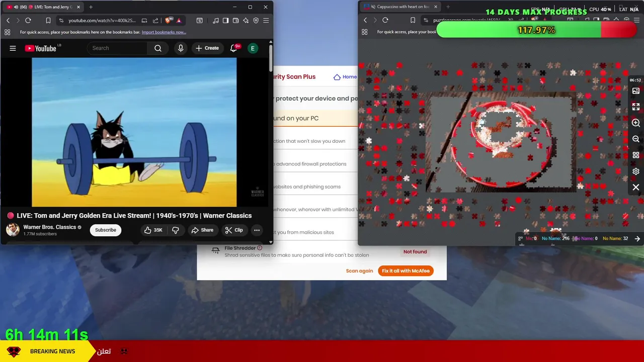This screenshot has width=644, height=362.
Task: Open more actions ellipsis below video
Action: click(257, 230)
